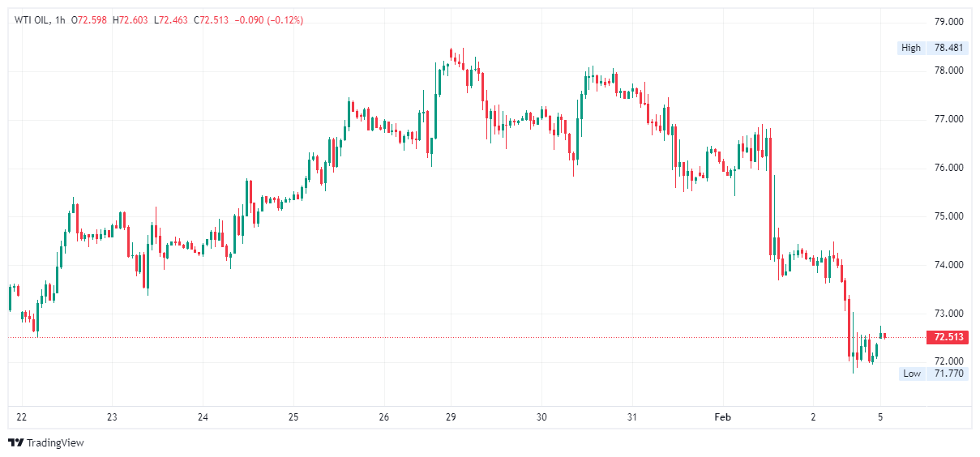Click the 79.000 price axis label
This screenshot has height=457, width=980.
coord(948,22)
